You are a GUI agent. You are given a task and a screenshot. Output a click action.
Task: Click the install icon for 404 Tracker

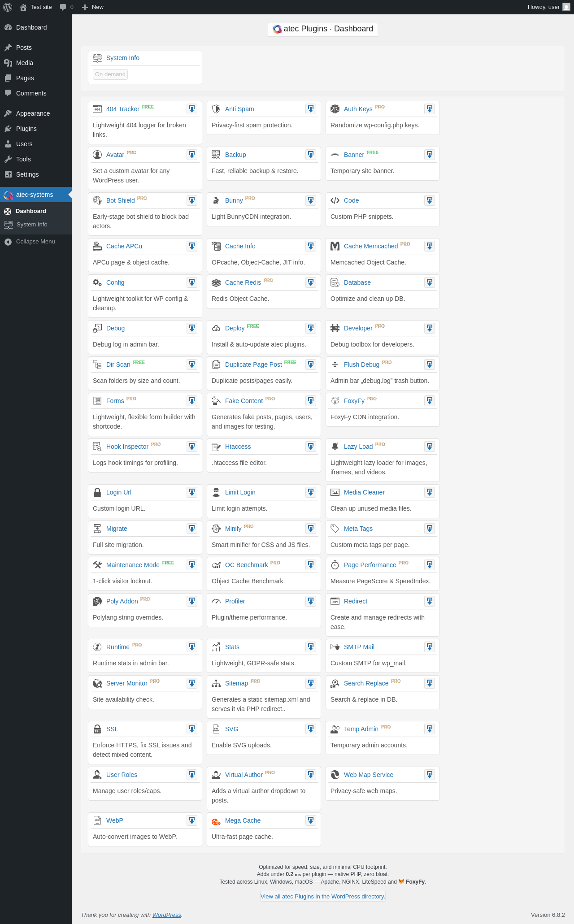point(192,109)
